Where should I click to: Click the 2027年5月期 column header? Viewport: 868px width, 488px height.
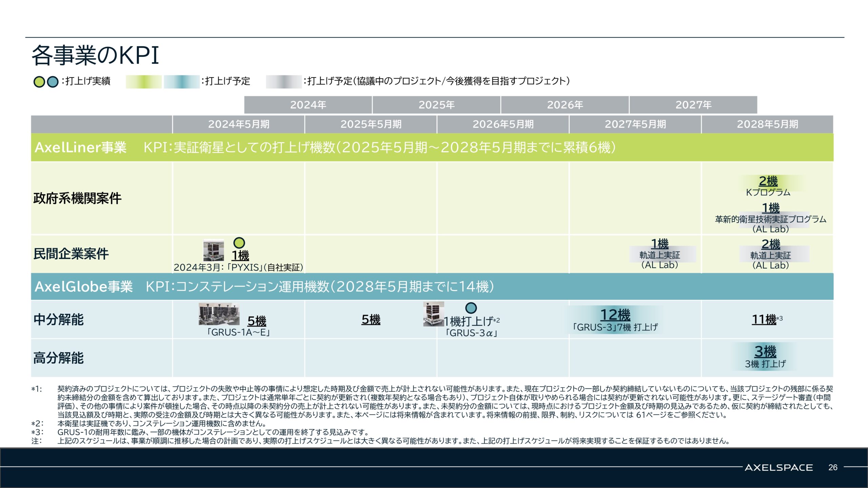click(635, 124)
